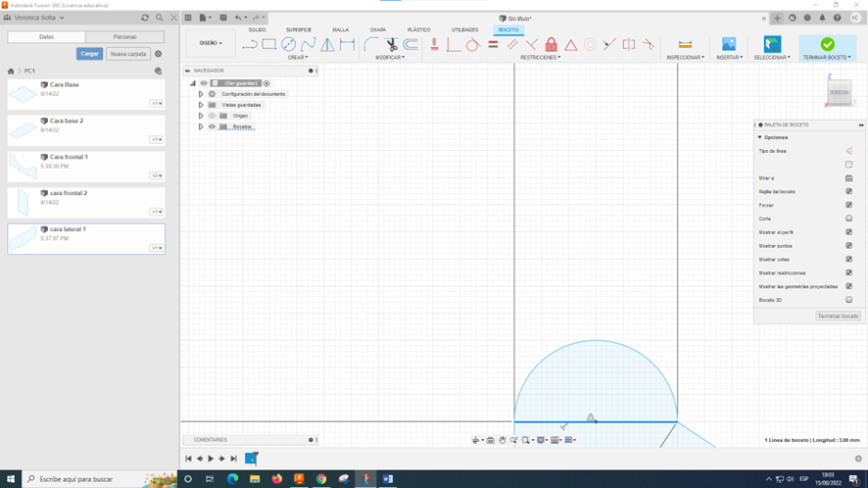Select the Rectangle sketch tool
868x488 pixels.
(x=269, y=44)
